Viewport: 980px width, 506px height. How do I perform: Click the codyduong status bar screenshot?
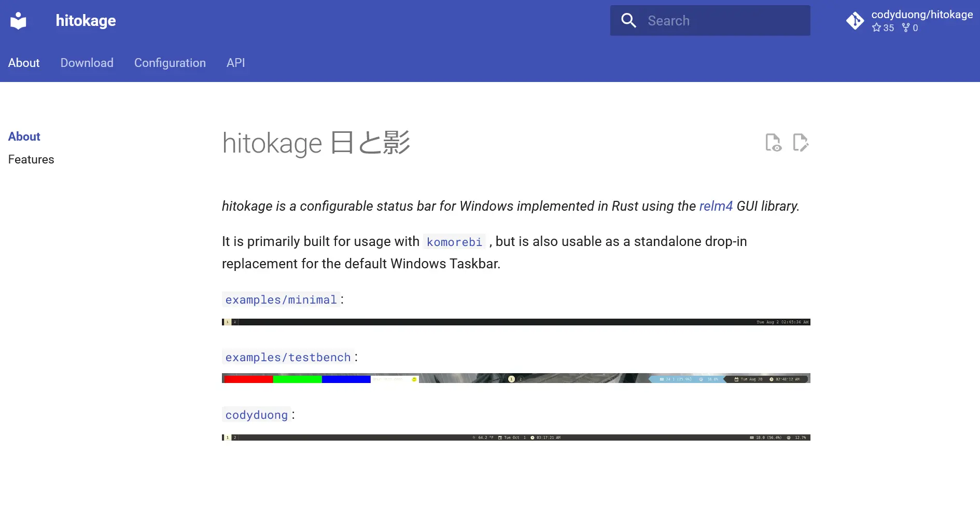pyautogui.click(x=516, y=437)
